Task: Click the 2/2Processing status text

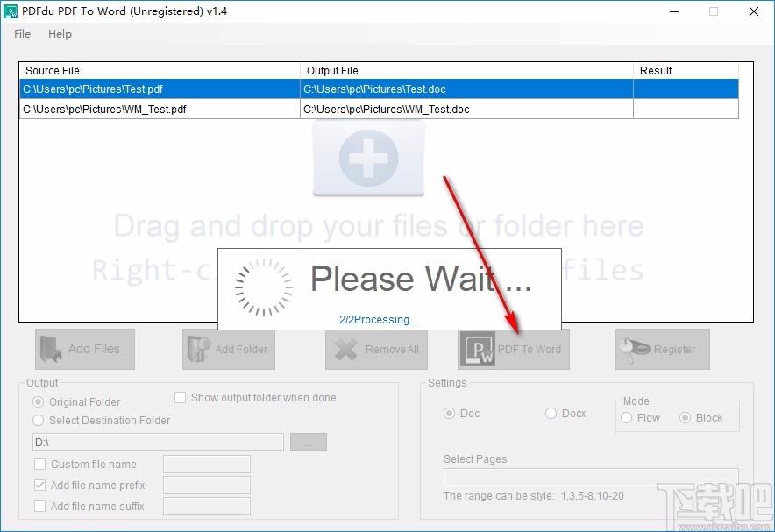Action: tap(378, 320)
